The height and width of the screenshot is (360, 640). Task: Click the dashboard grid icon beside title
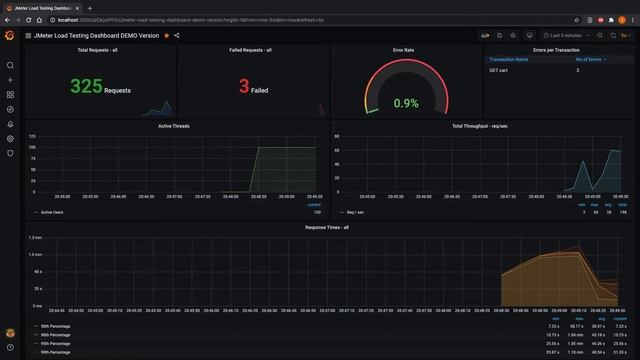(x=28, y=36)
